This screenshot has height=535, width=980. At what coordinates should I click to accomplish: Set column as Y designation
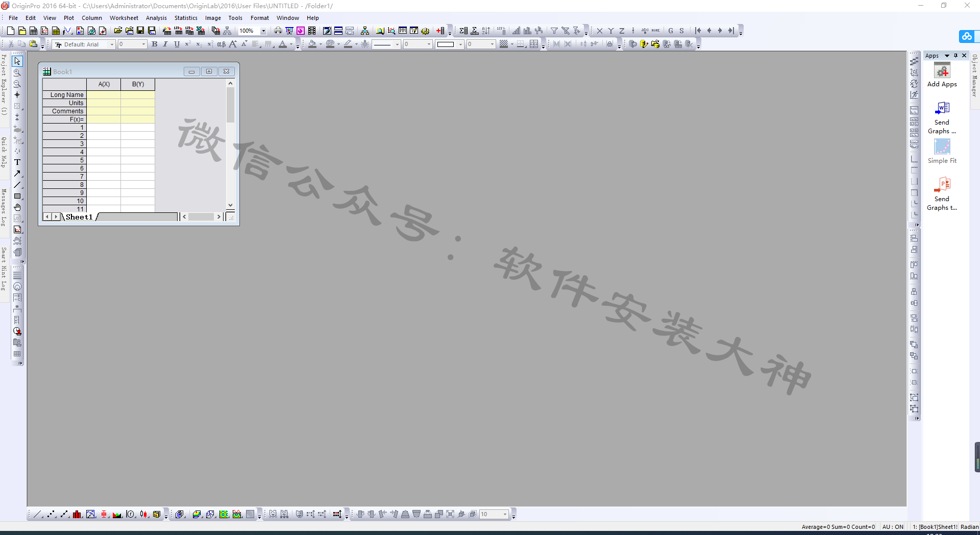coord(611,31)
